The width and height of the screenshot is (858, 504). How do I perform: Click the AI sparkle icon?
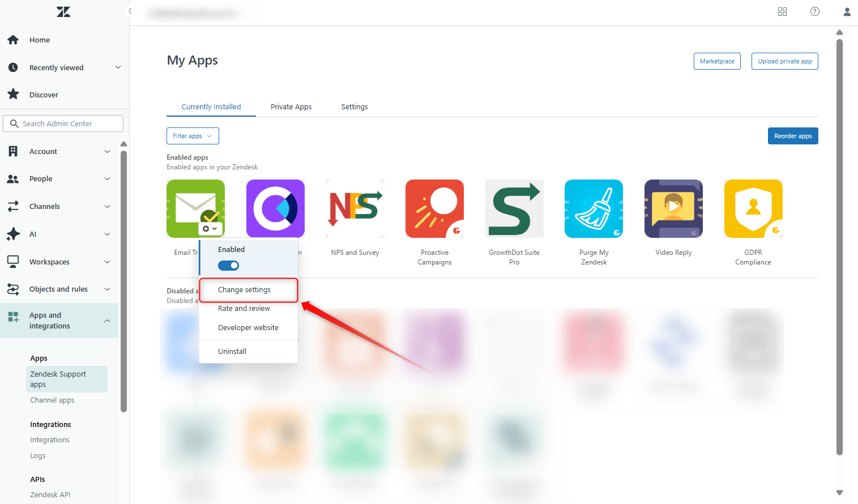coord(13,234)
